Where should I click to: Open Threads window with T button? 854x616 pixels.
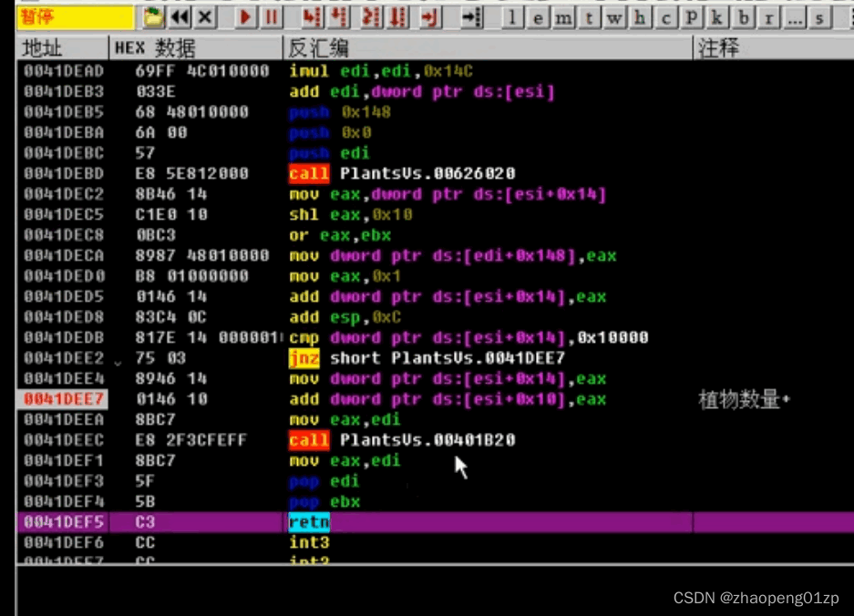[x=589, y=18]
